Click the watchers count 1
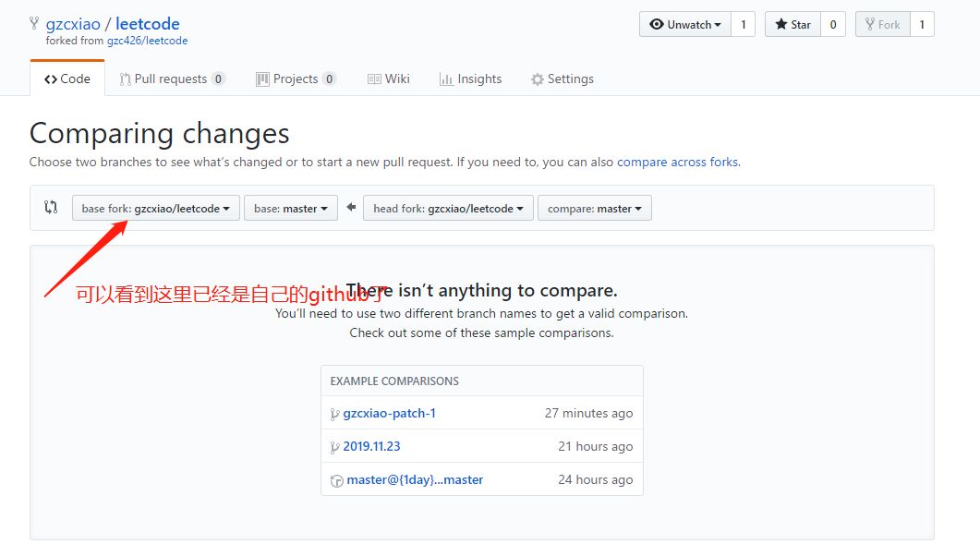The height and width of the screenshot is (544, 980). click(x=744, y=24)
